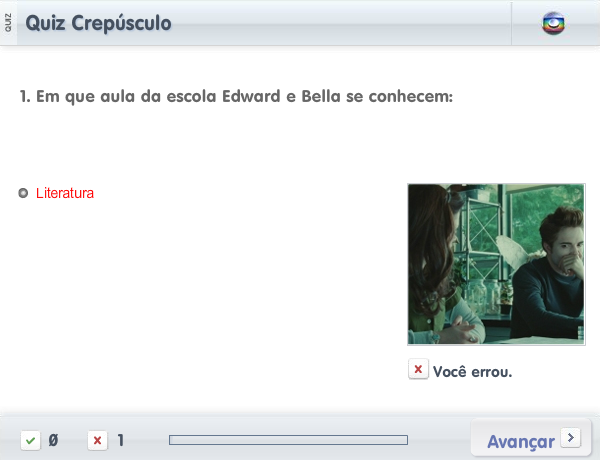Click the Avançar label text
Screen dimensions: 600x460
coord(521,442)
